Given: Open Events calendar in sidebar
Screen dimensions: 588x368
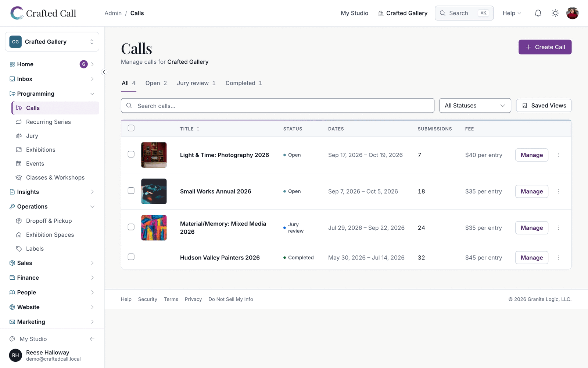Looking at the screenshot, I should (55, 164).
